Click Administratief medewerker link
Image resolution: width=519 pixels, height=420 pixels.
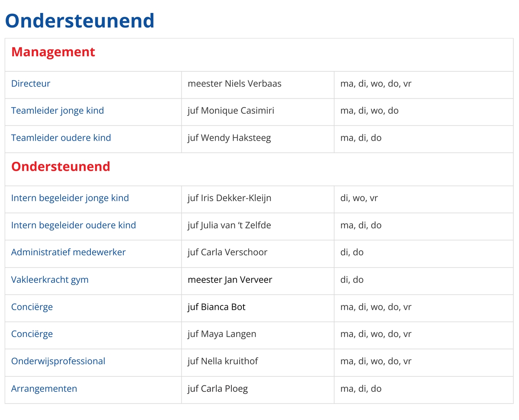click(x=68, y=252)
